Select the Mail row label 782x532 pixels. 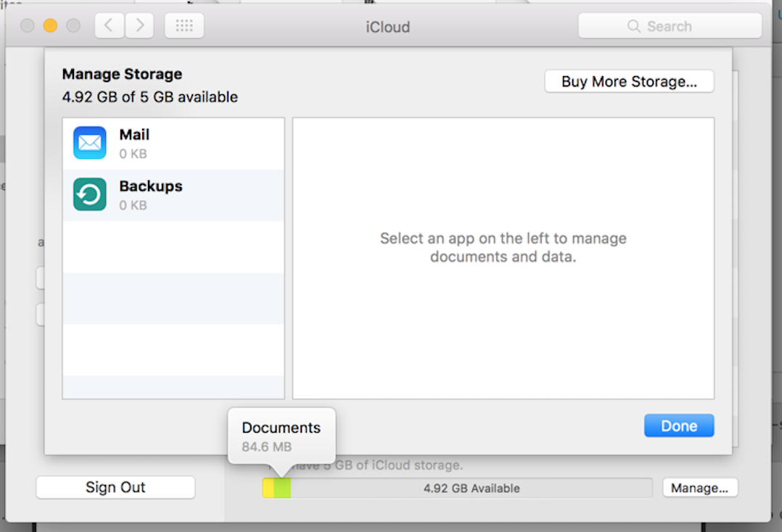[x=134, y=135]
